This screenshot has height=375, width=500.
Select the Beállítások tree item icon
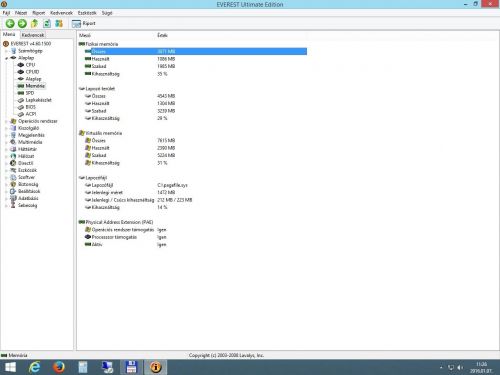(x=13, y=191)
